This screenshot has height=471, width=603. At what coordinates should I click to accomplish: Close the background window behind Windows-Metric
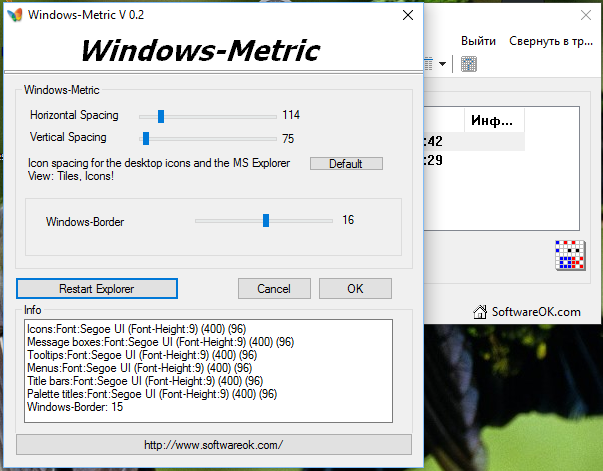(586, 15)
